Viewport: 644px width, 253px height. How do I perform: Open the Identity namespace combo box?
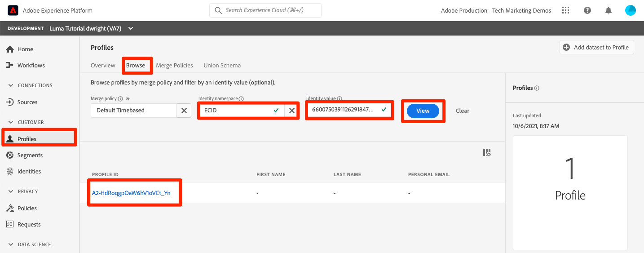coord(242,111)
